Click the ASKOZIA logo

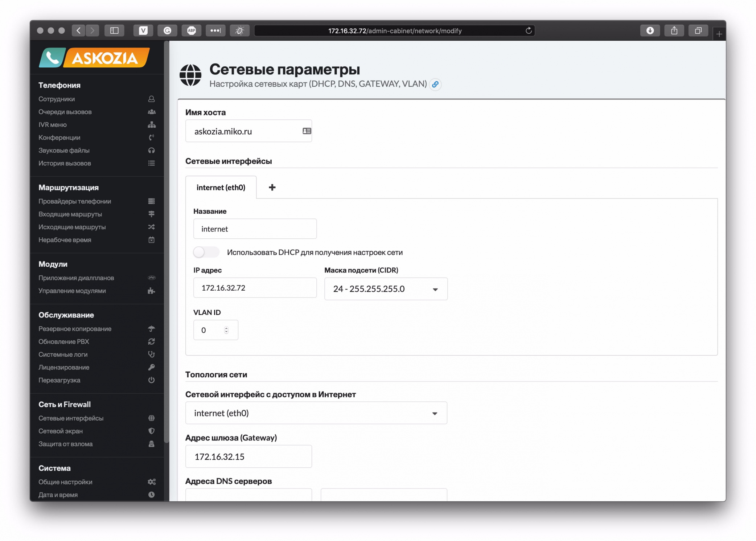pyautogui.click(x=94, y=57)
